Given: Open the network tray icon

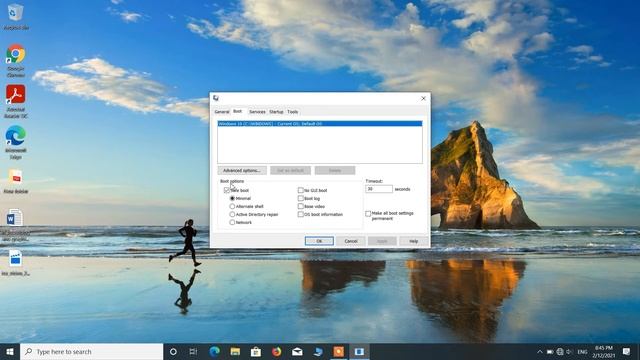Looking at the screenshot, I should pos(560,352).
